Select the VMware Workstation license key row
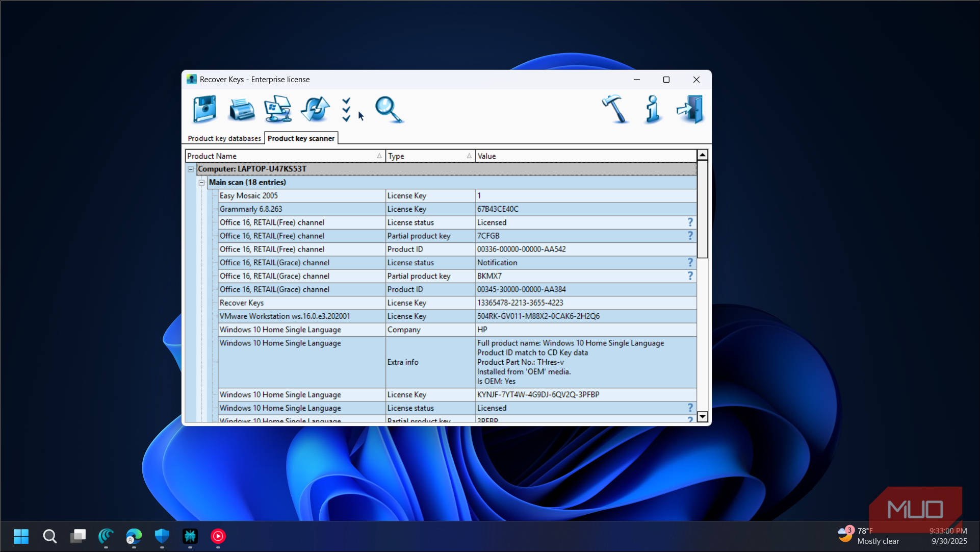 click(457, 316)
